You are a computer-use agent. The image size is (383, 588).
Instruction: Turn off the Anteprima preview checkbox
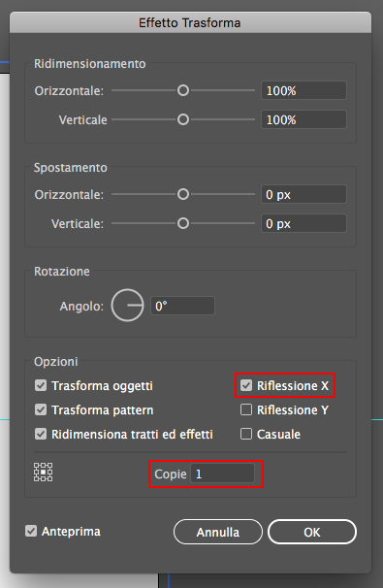point(31,531)
